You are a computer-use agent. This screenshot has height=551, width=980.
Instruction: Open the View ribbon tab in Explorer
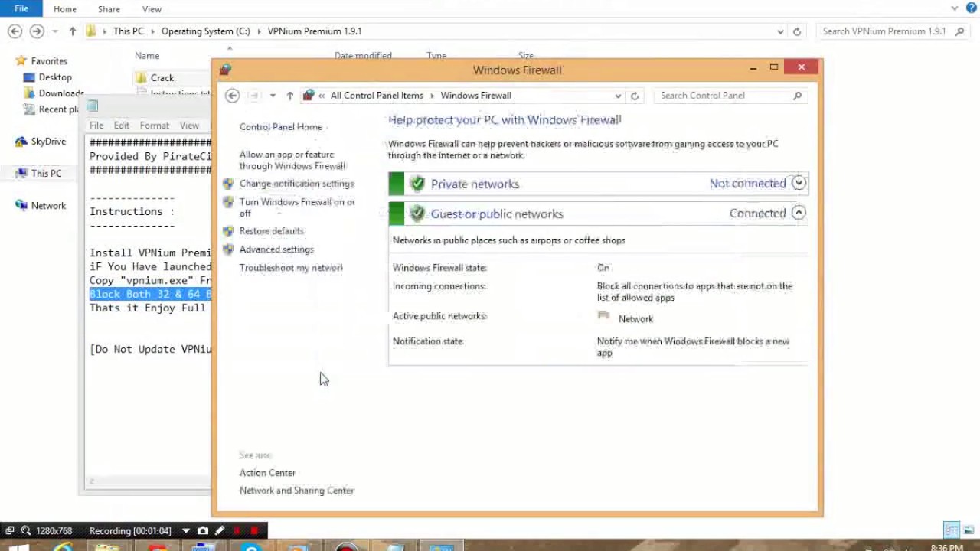point(152,9)
